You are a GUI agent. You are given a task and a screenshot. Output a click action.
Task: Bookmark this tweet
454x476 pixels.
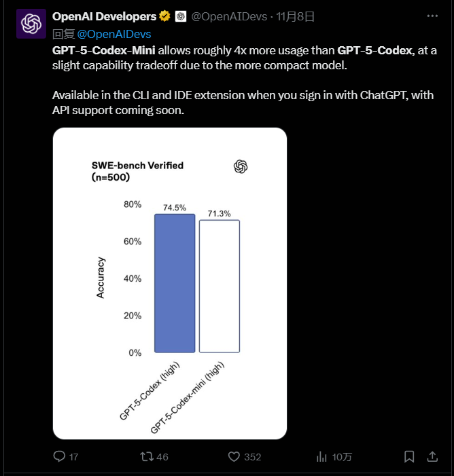pos(409,456)
